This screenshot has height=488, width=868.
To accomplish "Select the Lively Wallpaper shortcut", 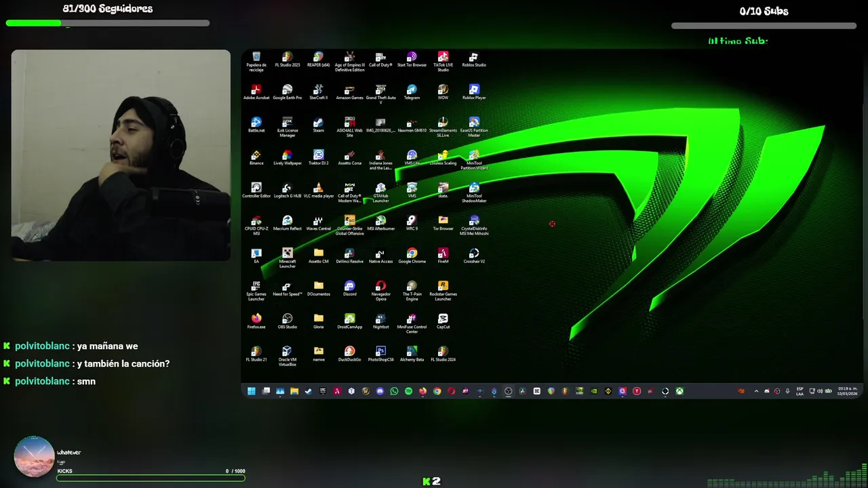I will (288, 157).
